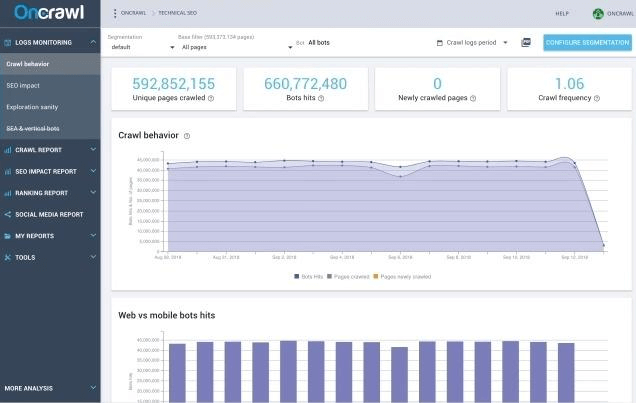Collapse the Logs Monitoring section chevron
This screenshot has width=636, height=403.
[93, 42]
